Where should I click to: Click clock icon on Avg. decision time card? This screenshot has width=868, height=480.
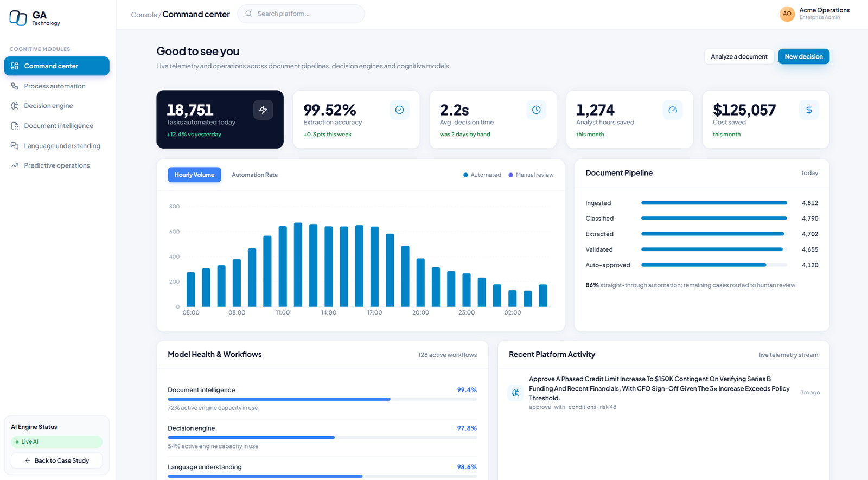(x=536, y=110)
